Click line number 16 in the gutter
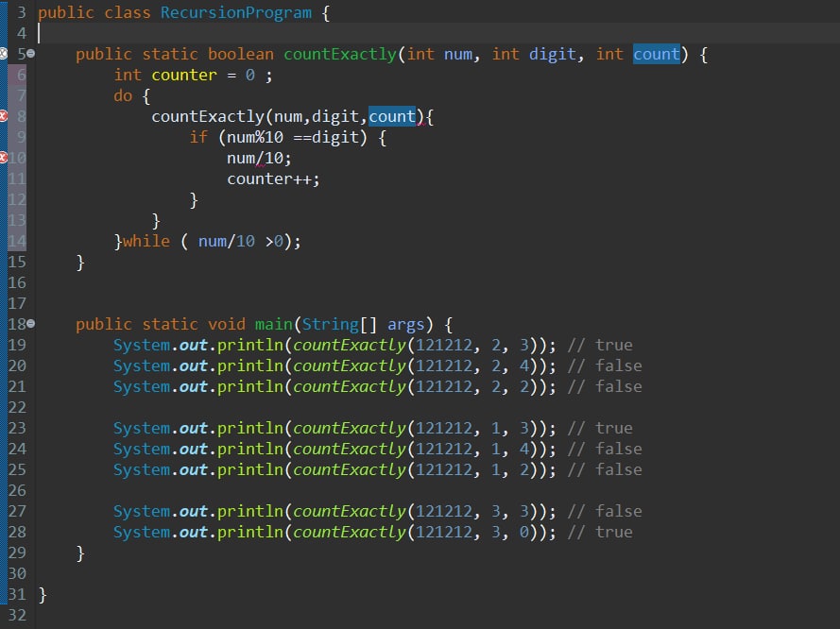The image size is (840, 629). pos(17,282)
